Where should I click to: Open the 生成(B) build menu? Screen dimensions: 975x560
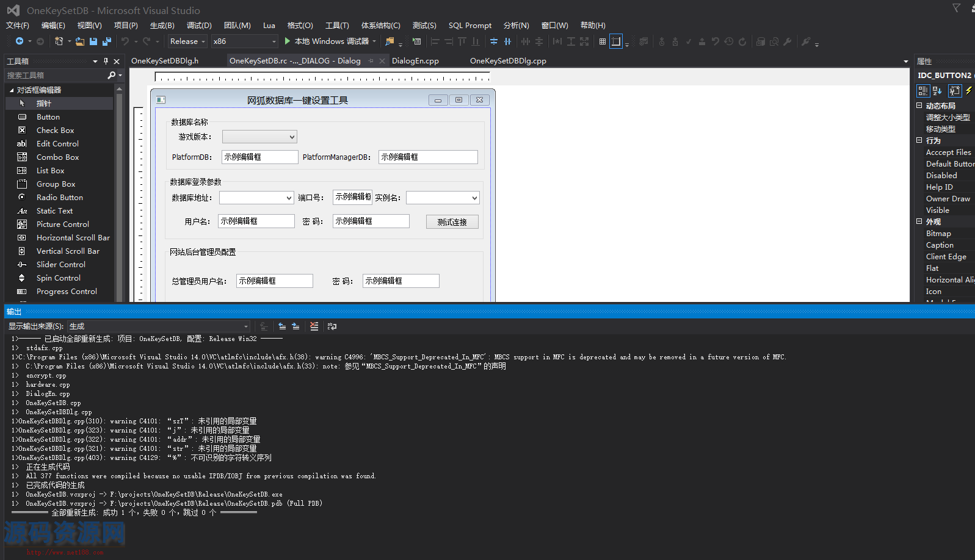(162, 26)
